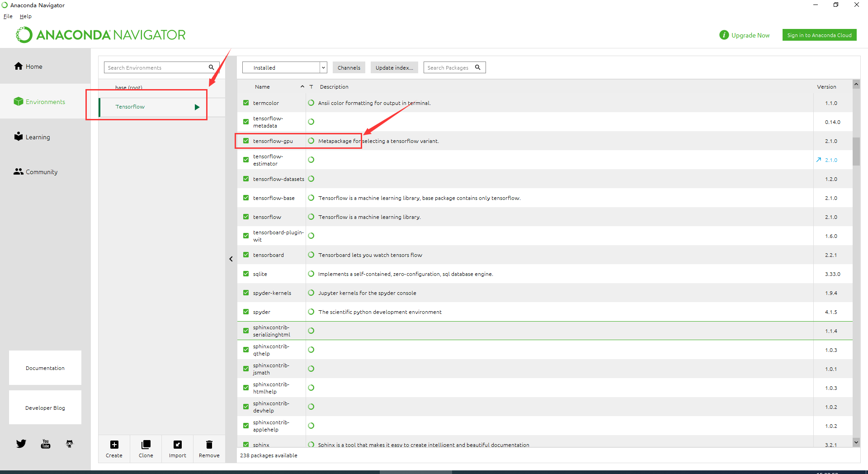Click the Version column header
868x474 pixels.
tap(826, 86)
